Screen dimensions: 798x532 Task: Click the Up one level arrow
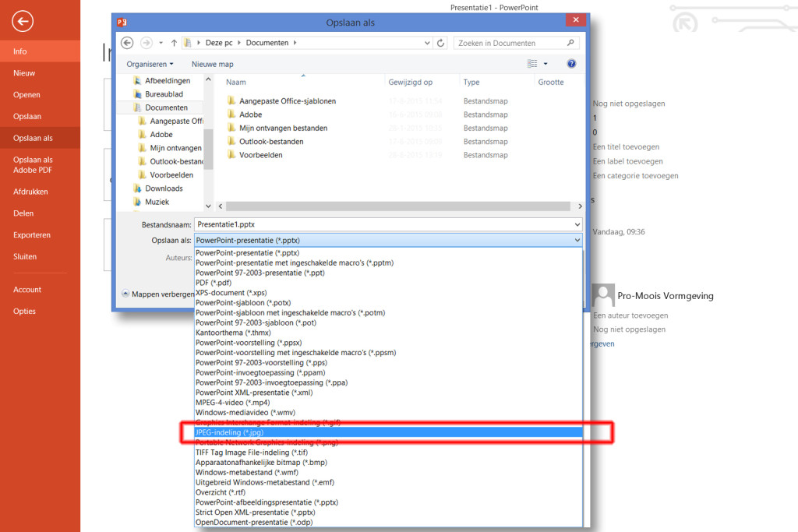pyautogui.click(x=174, y=43)
